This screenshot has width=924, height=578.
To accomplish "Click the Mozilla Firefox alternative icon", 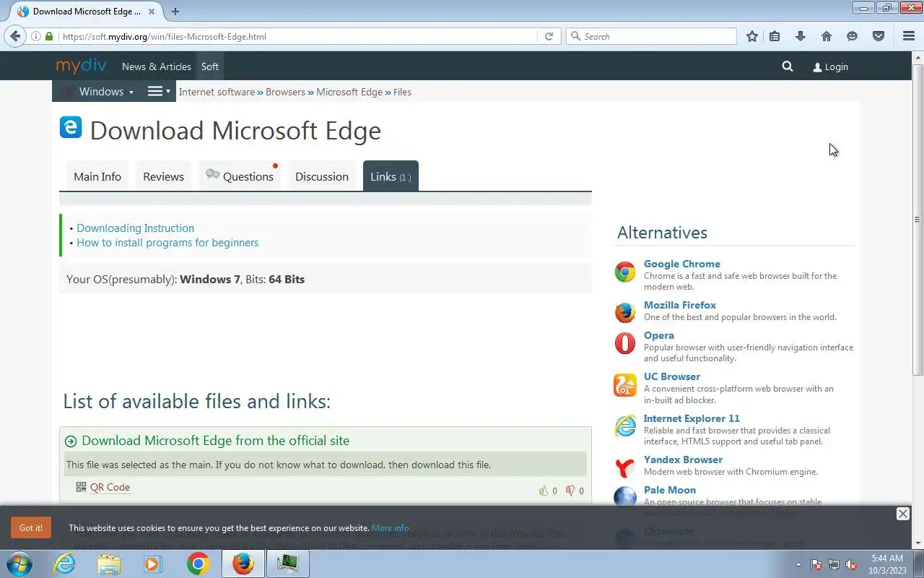I will [x=625, y=312].
